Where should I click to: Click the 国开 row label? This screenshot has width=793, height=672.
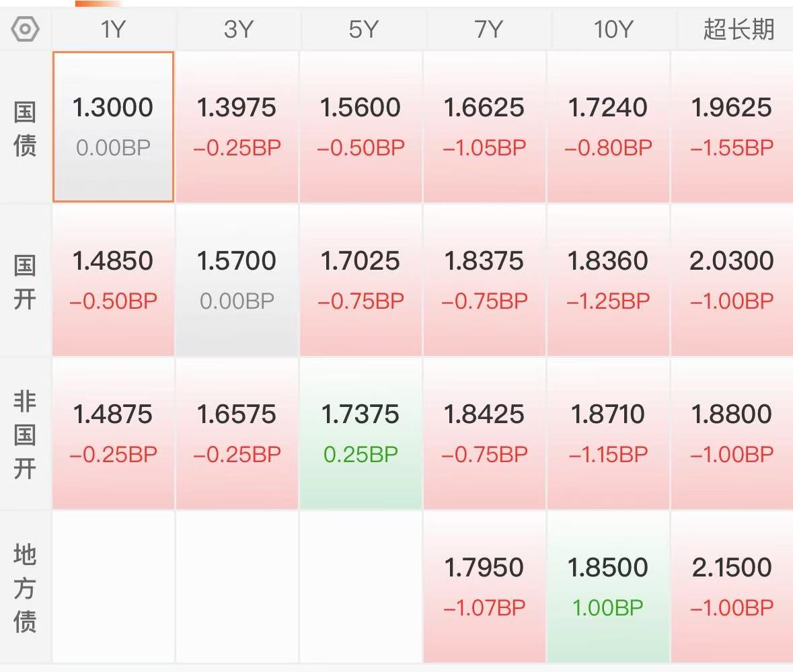pyautogui.click(x=25, y=281)
